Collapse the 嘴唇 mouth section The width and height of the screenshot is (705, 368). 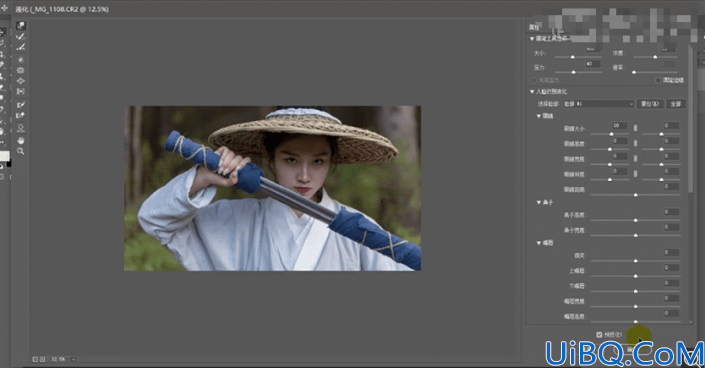pyautogui.click(x=539, y=243)
